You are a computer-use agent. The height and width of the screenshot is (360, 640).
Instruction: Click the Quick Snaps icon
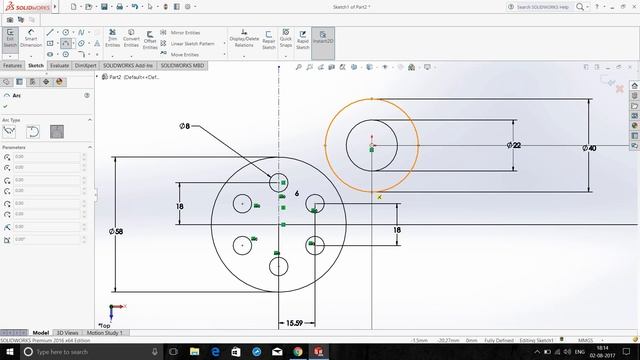[286, 38]
